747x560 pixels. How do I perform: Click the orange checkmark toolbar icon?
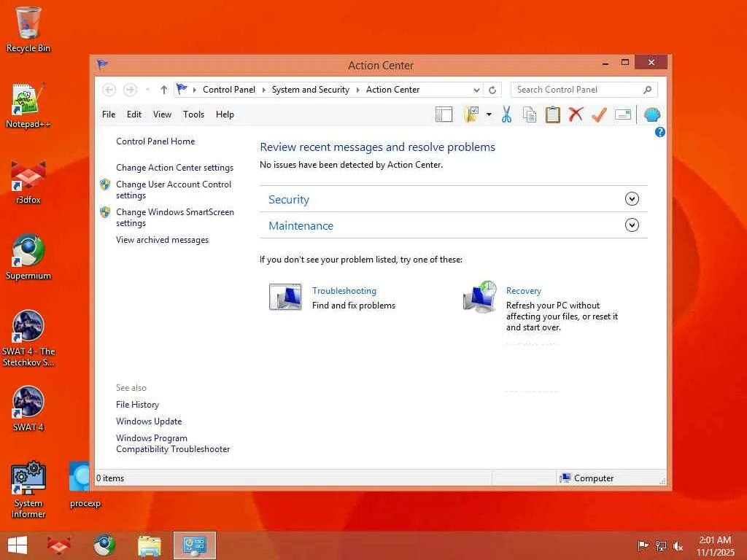[599, 114]
